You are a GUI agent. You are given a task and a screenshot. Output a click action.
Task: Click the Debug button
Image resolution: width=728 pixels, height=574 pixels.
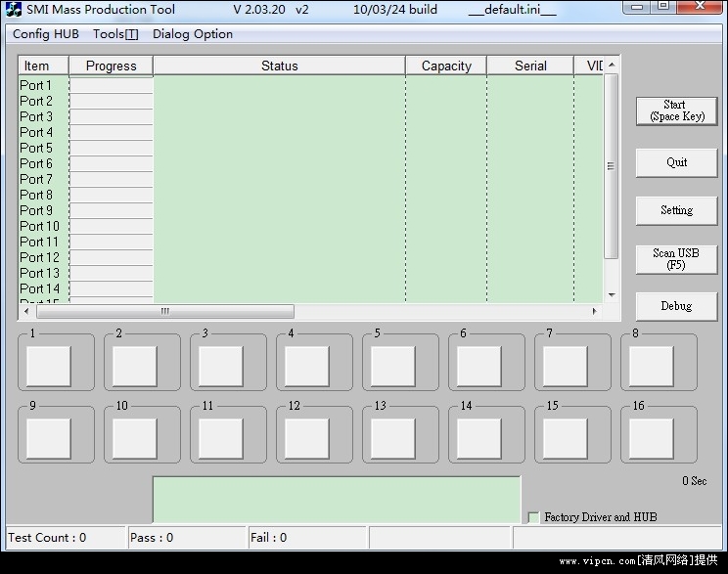[x=676, y=306]
